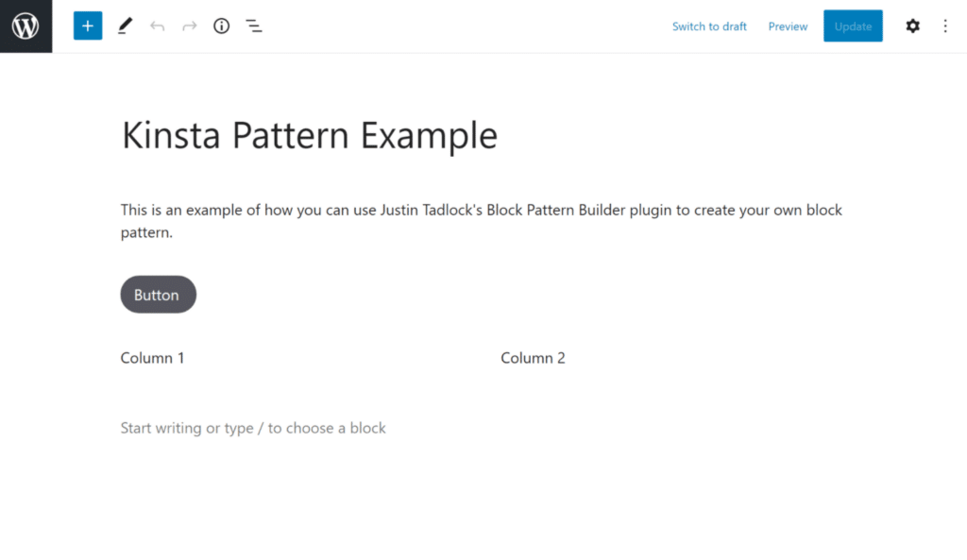
Task: Open the Details information icon
Action: 221,25
